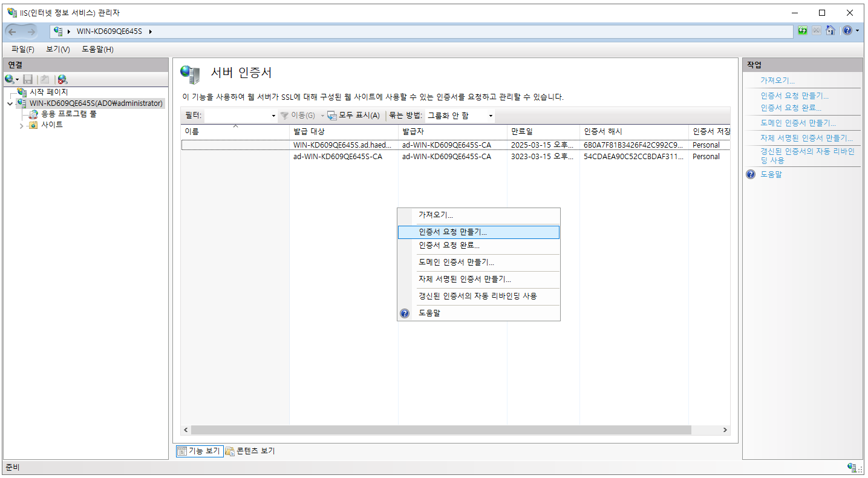Click the horizontal scrollbar thumb in certificate list
Image resolution: width=868 pixels, height=478 pixels.
tap(441, 430)
